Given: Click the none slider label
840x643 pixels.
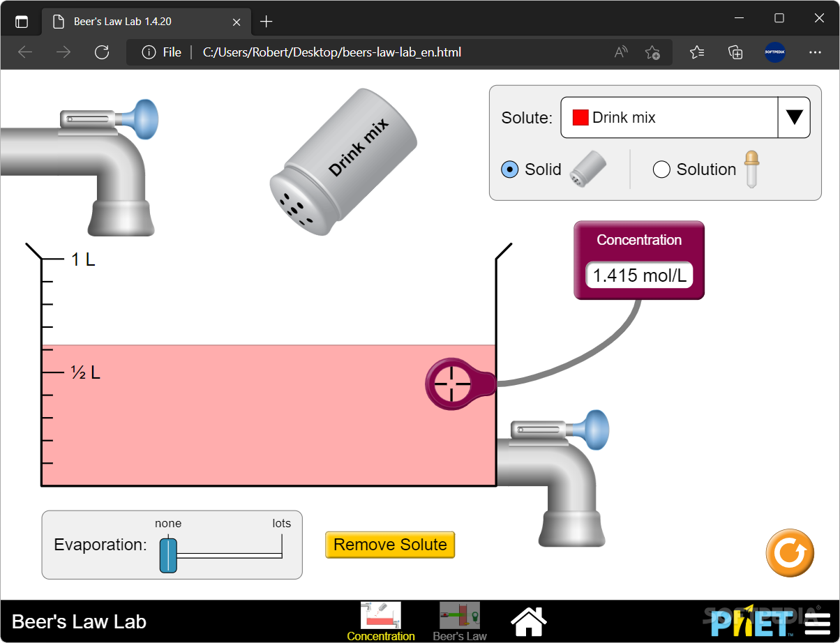Looking at the screenshot, I should pos(168,523).
